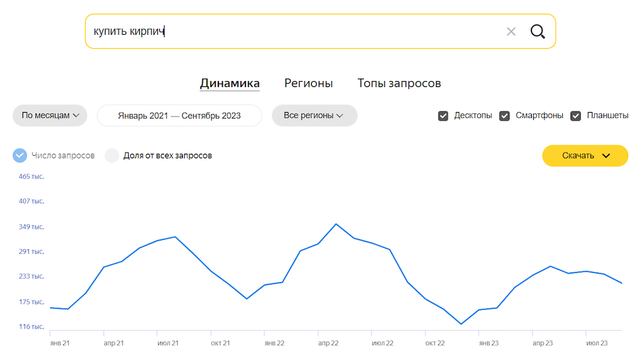Expand the 'Все регионы' dropdown
The height and width of the screenshot is (358, 644).
coord(314,115)
